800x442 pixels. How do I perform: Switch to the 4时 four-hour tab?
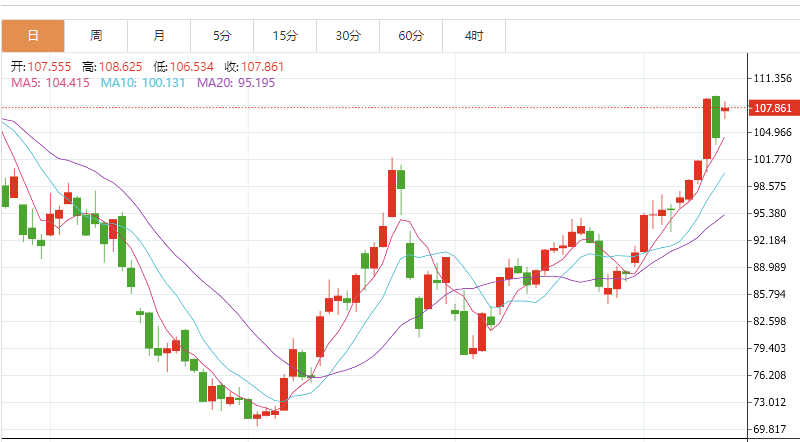point(474,36)
